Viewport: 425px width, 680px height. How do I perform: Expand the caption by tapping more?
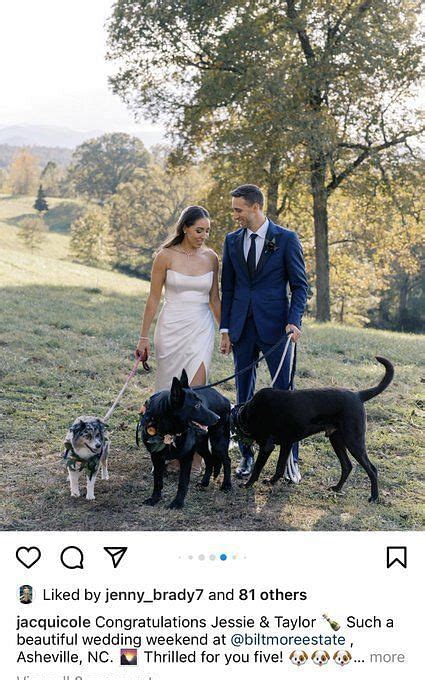point(387,657)
